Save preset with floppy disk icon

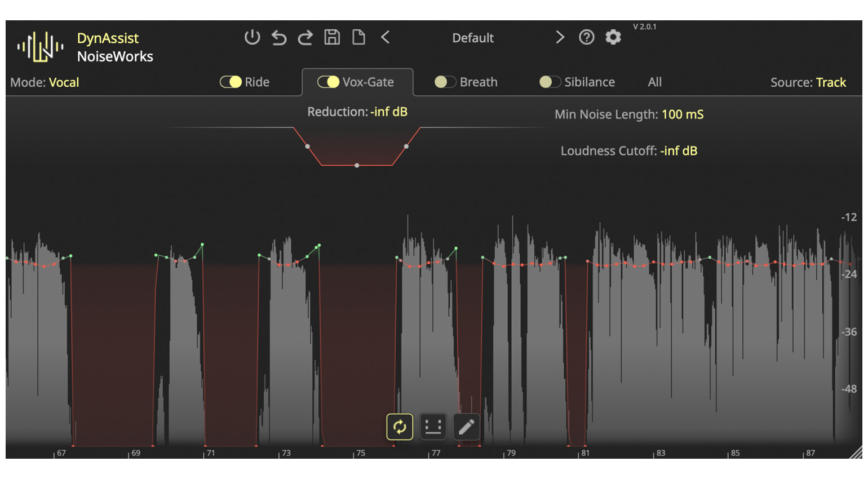click(332, 38)
